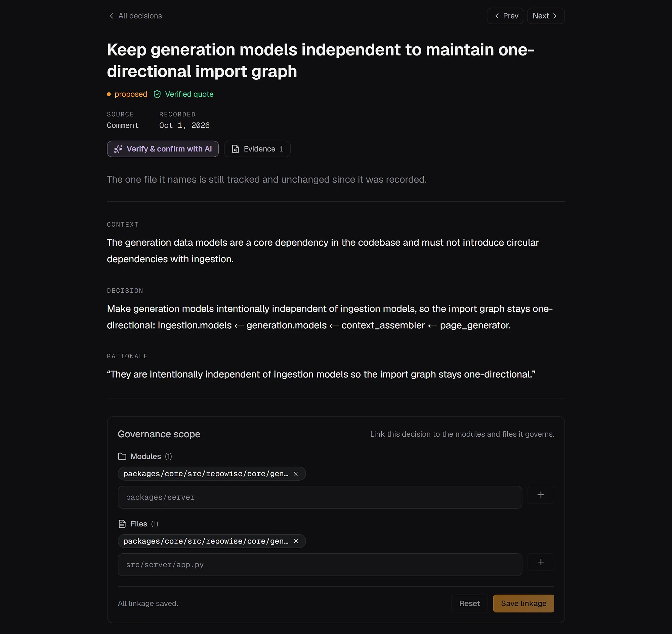This screenshot has height=634, width=672.
Task: Focus the src/server/app.py file input field
Action: tap(320, 565)
